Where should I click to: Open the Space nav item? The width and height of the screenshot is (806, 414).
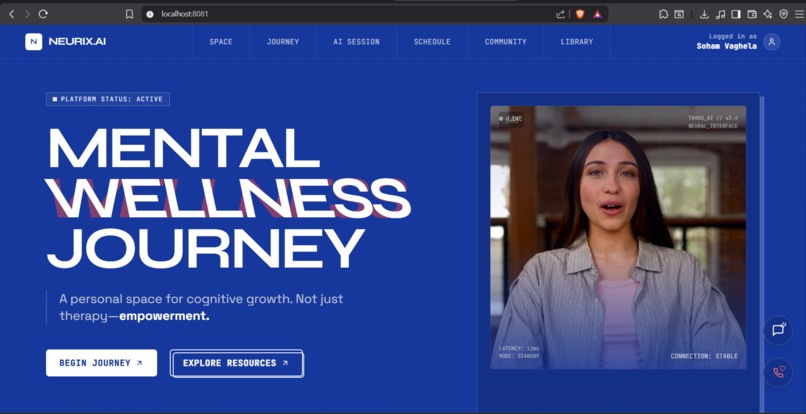[221, 42]
